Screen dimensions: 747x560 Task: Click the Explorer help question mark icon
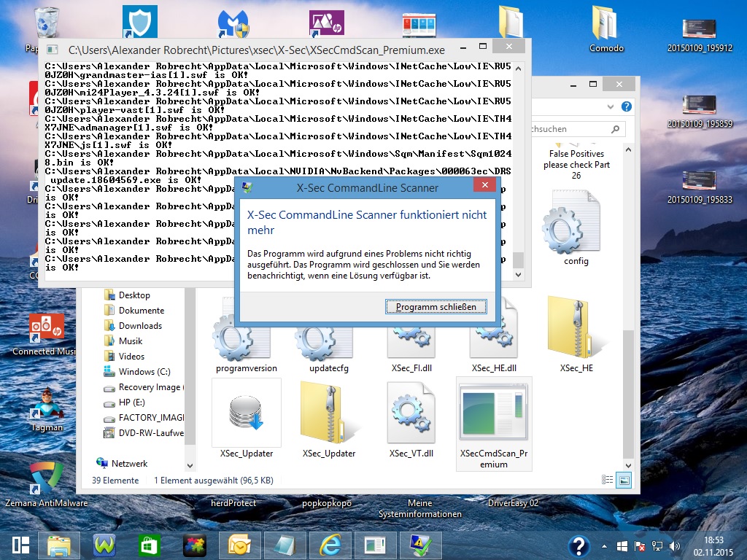[627, 106]
